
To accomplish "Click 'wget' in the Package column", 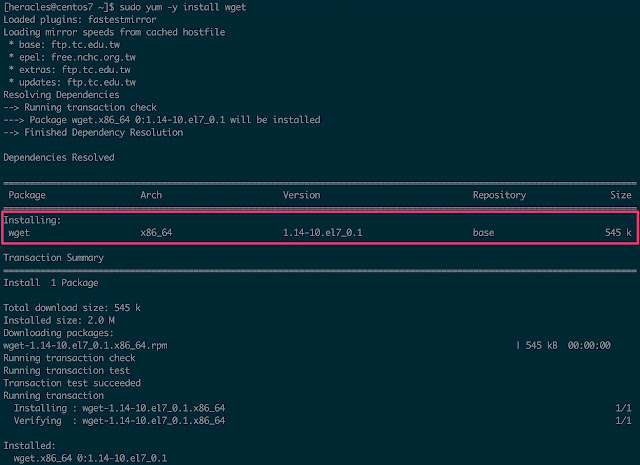I will [19, 233].
